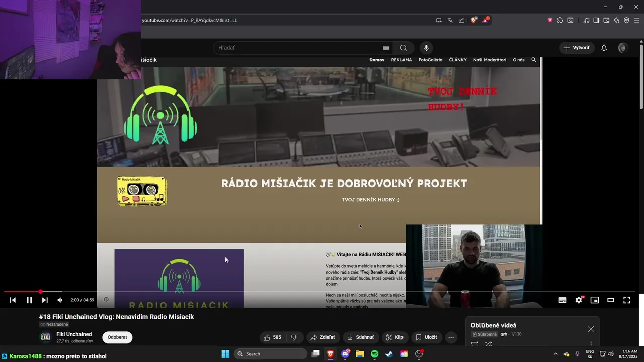Enter fullscreen mode
The image size is (644, 362).
click(627, 300)
